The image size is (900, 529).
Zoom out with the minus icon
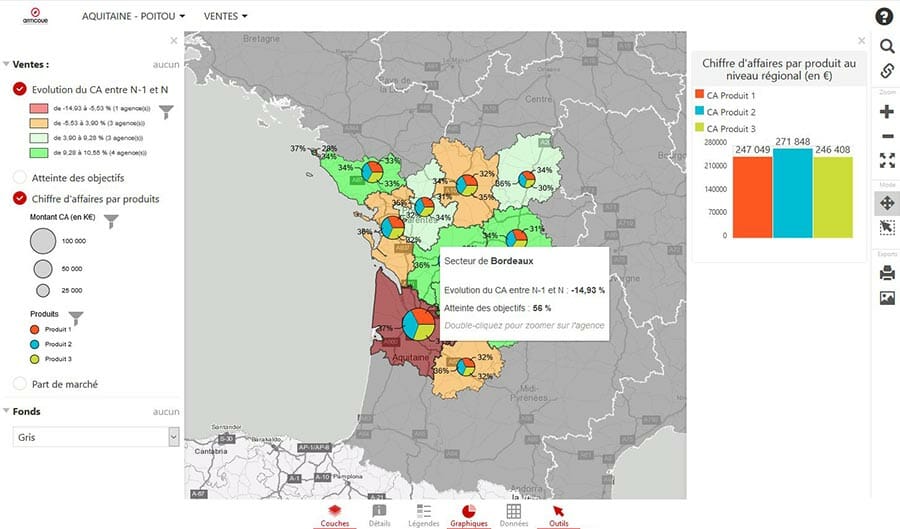pyautogui.click(x=886, y=136)
